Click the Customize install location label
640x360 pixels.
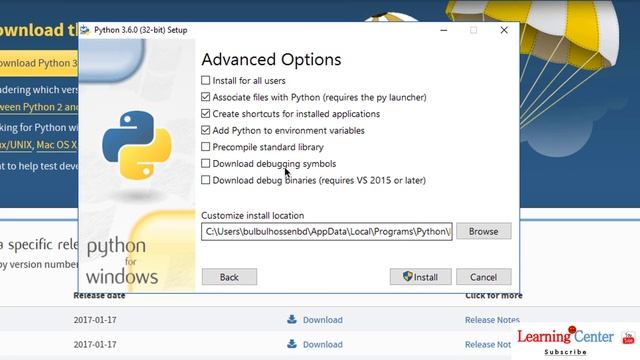pos(253,216)
